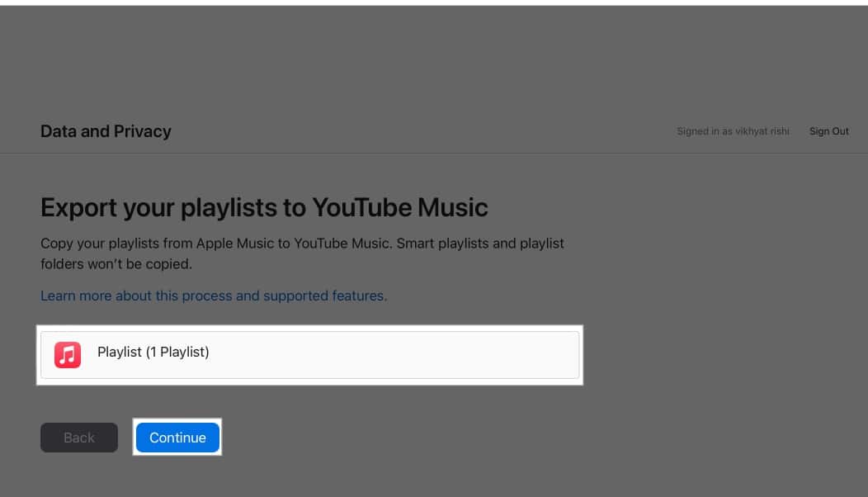Image resolution: width=868 pixels, height=497 pixels.
Task: Click 'Signed in as vikhyat rishi' text
Action: click(x=733, y=131)
